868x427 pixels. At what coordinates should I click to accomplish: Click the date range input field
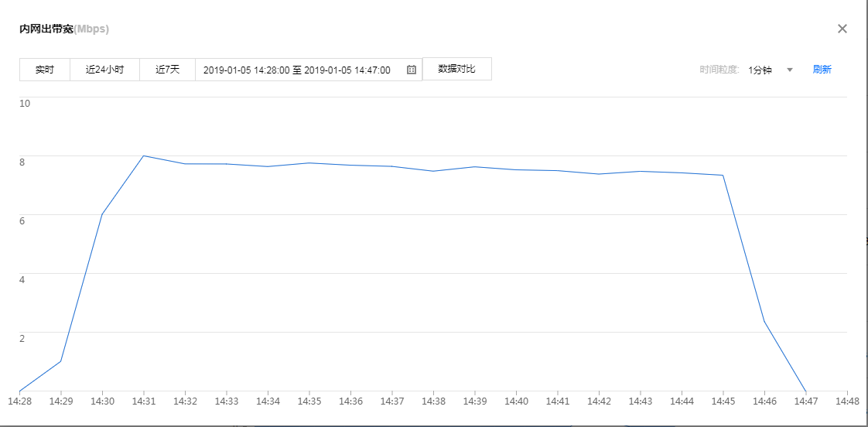click(x=302, y=70)
